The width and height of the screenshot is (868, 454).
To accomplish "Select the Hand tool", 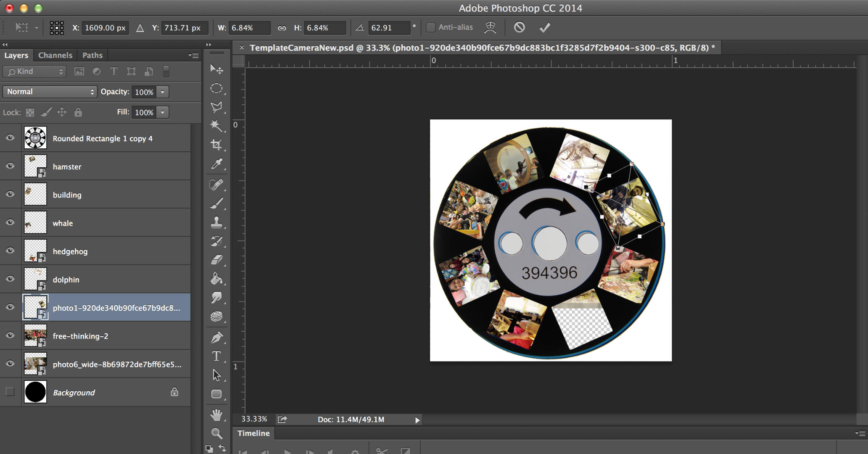I will (216, 415).
